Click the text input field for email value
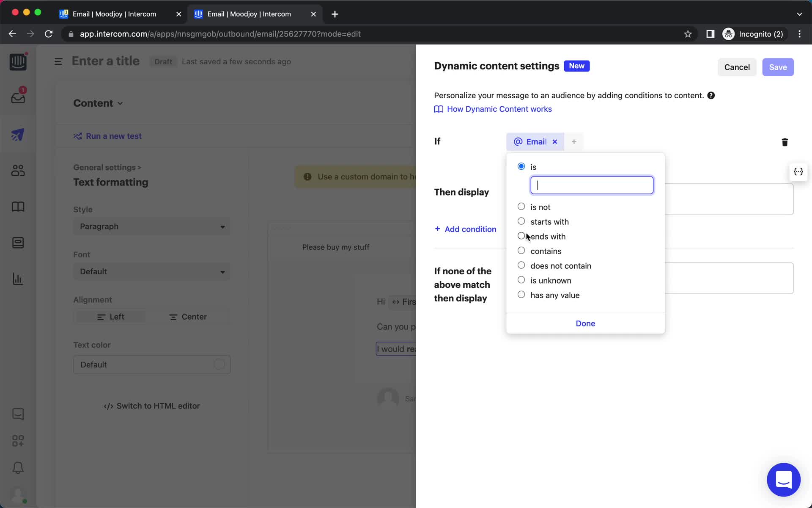 592,185
